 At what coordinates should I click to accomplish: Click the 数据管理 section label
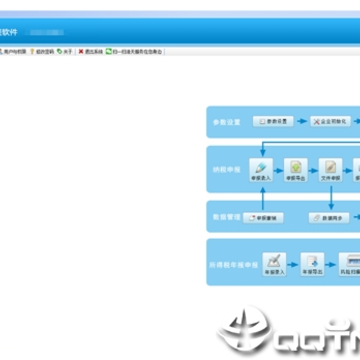coord(227,217)
